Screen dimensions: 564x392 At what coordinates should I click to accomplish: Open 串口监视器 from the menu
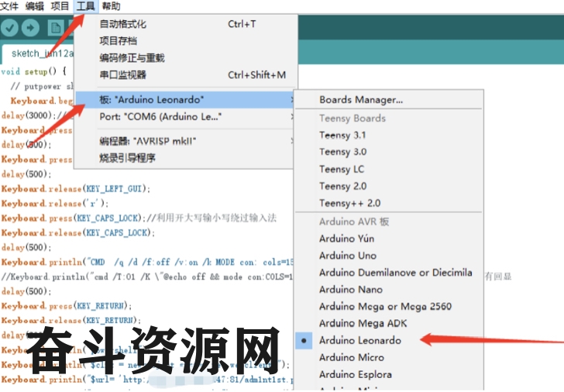[186, 75]
